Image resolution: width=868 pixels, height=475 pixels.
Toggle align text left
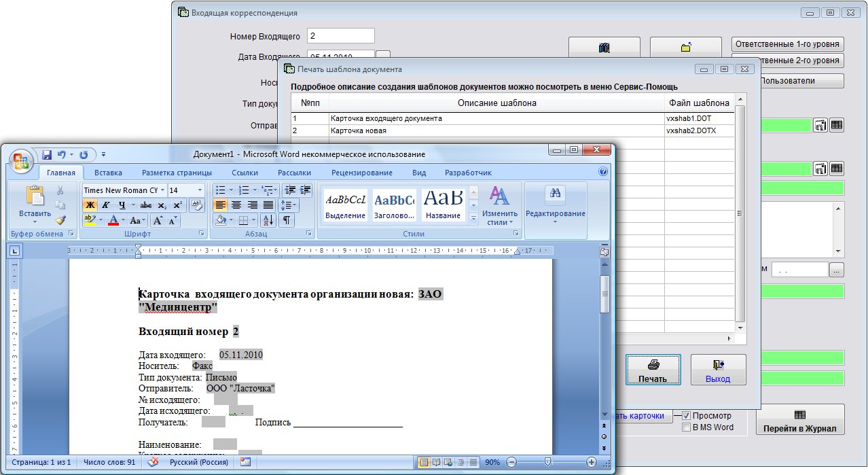point(220,205)
